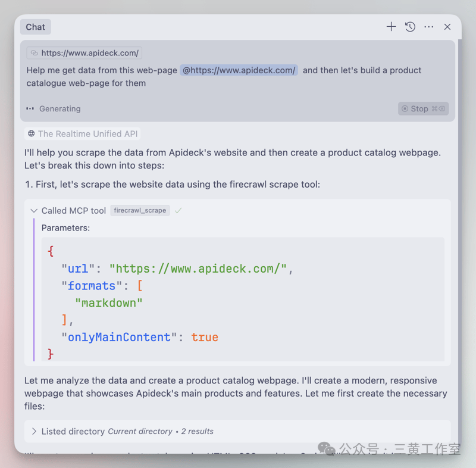This screenshot has height=468, width=476.
Task: Open chat history clock icon
Action: (x=410, y=27)
